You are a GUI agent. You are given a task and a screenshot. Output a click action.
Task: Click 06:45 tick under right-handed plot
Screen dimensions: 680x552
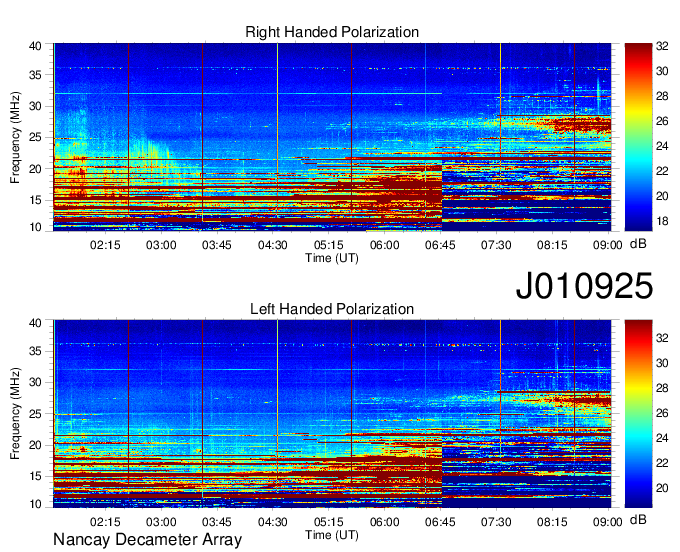[x=440, y=245]
